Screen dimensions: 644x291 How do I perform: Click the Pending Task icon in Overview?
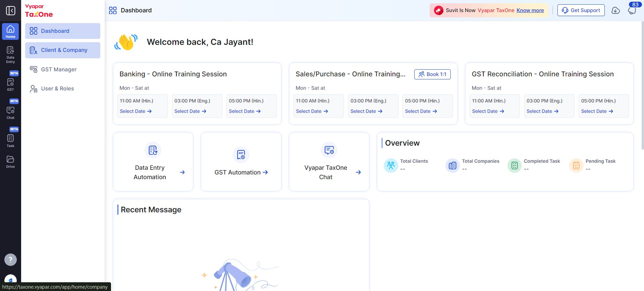pos(576,165)
